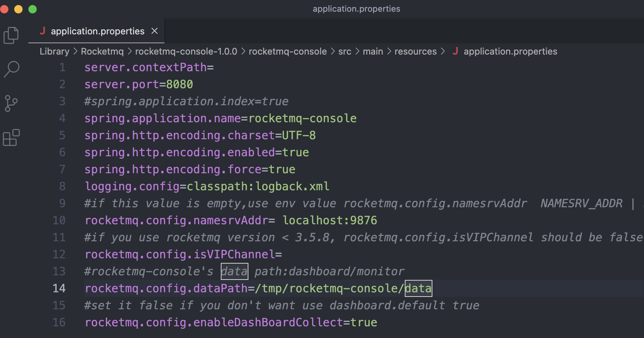Click the value rocketmq-console on line 4
Screen dimensions: 644x338
pos(303,118)
